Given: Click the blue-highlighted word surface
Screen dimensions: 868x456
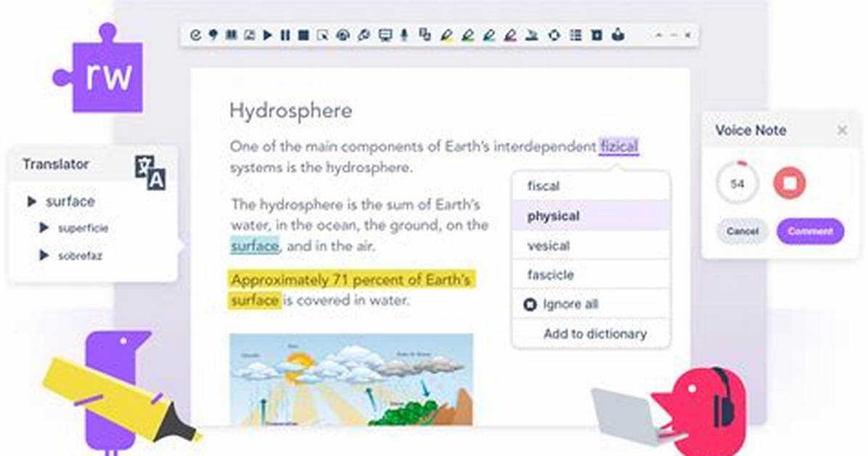Looking at the screenshot, I should point(255,246).
